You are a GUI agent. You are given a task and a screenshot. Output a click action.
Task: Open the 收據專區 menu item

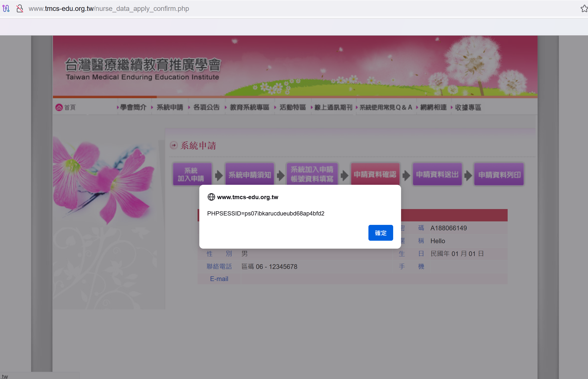[468, 107]
